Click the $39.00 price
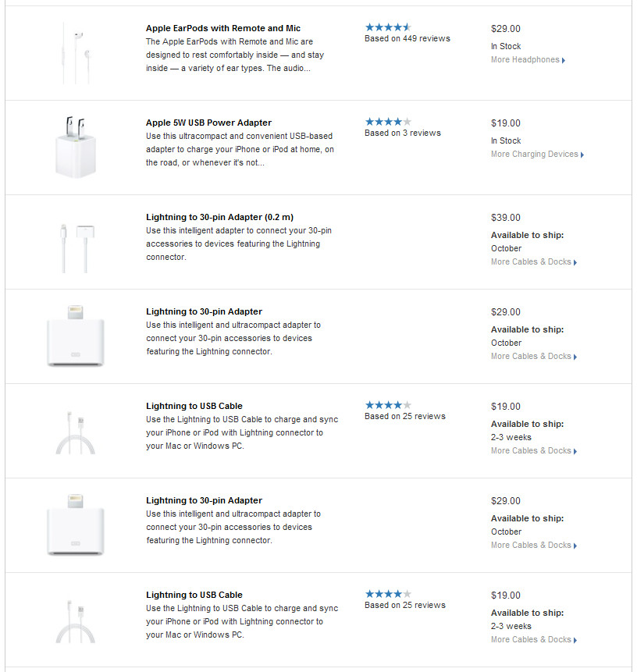This screenshot has height=672, width=637. coord(505,218)
